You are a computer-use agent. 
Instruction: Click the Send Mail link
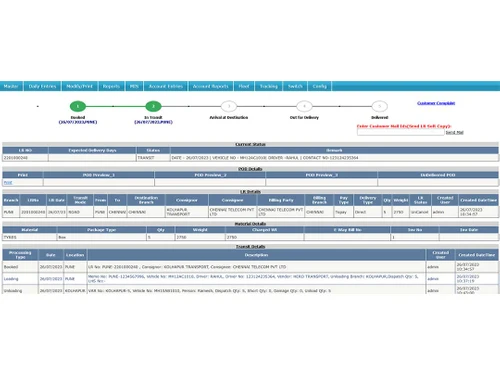point(455,132)
